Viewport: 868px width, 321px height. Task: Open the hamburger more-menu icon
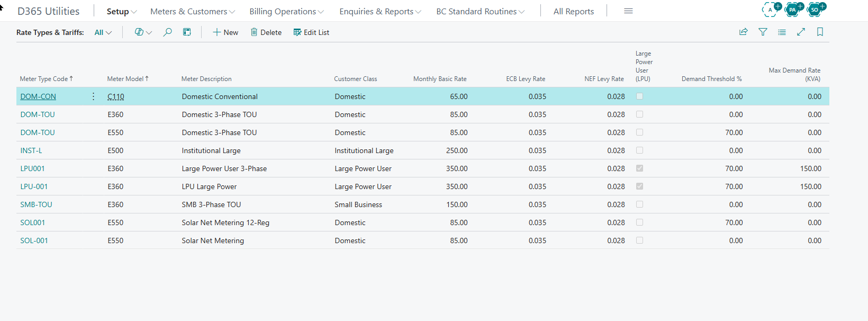coord(628,11)
